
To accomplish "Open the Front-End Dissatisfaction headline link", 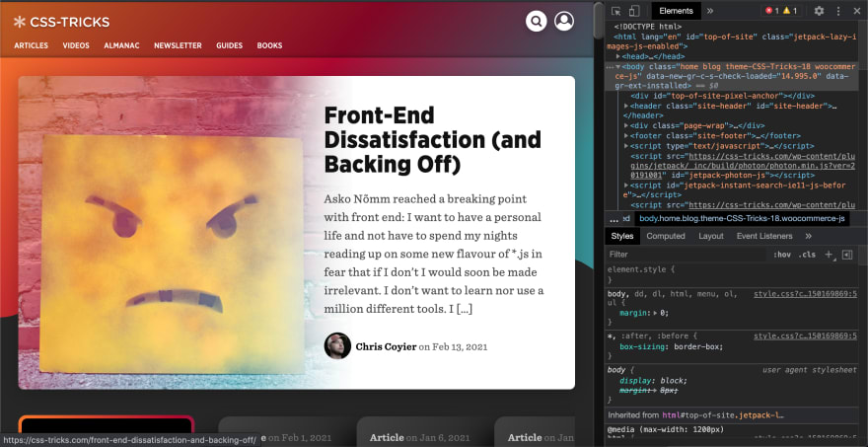I will click(x=432, y=139).
